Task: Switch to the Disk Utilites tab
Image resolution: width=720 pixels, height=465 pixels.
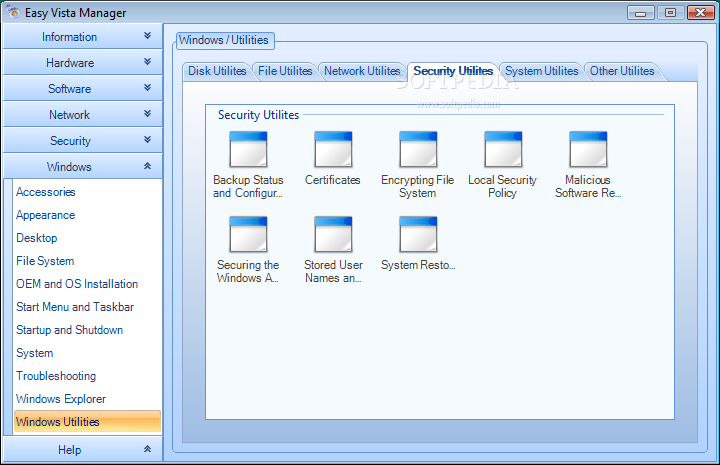Action: click(x=217, y=71)
